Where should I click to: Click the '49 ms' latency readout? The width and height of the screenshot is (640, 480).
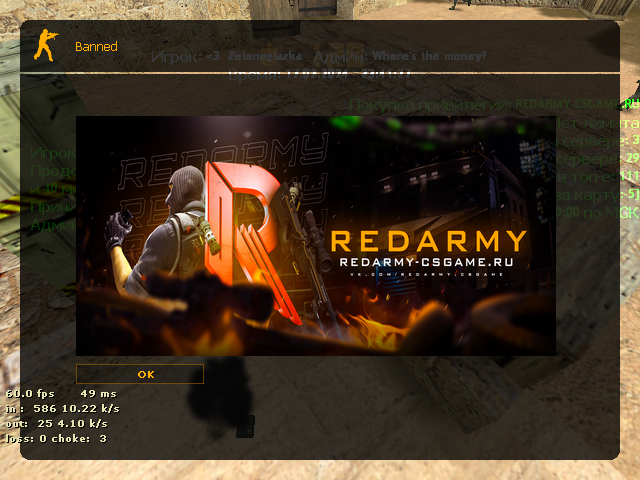[98, 393]
